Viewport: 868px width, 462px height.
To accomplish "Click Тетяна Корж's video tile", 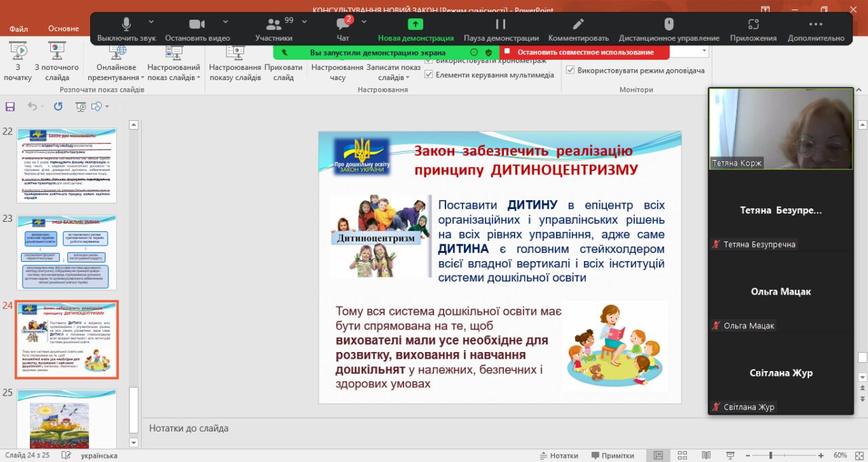I will click(x=781, y=128).
